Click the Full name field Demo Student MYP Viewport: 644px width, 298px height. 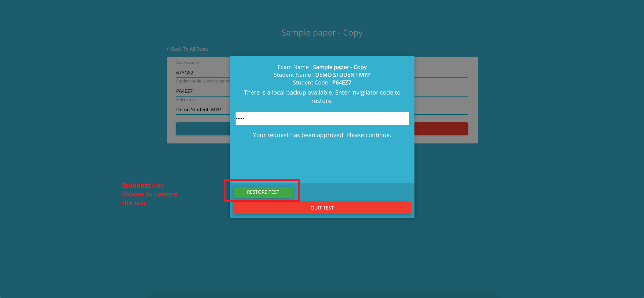point(201,110)
